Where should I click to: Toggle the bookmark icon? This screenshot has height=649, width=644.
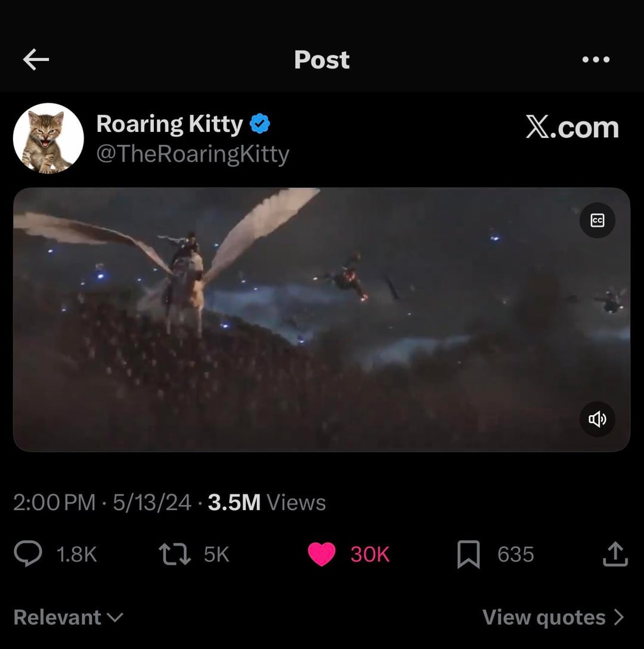[469, 555]
